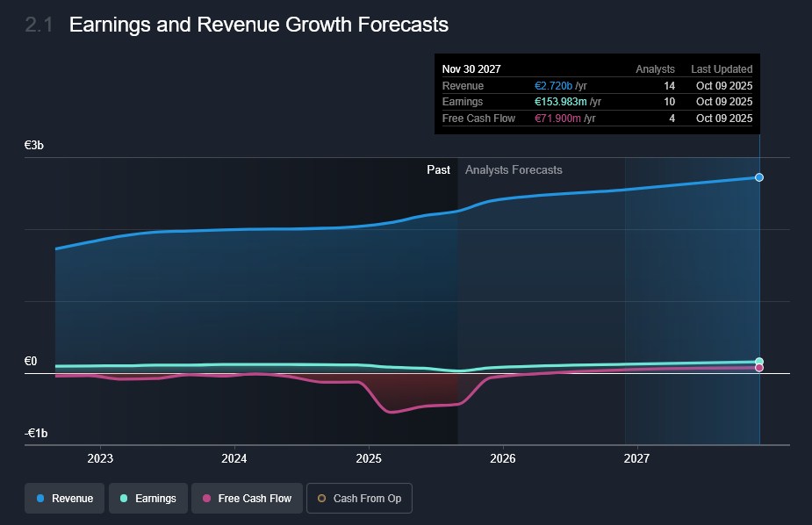Click the Past region label
This screenshot has width=812, height=525.
tap(438, 170)
